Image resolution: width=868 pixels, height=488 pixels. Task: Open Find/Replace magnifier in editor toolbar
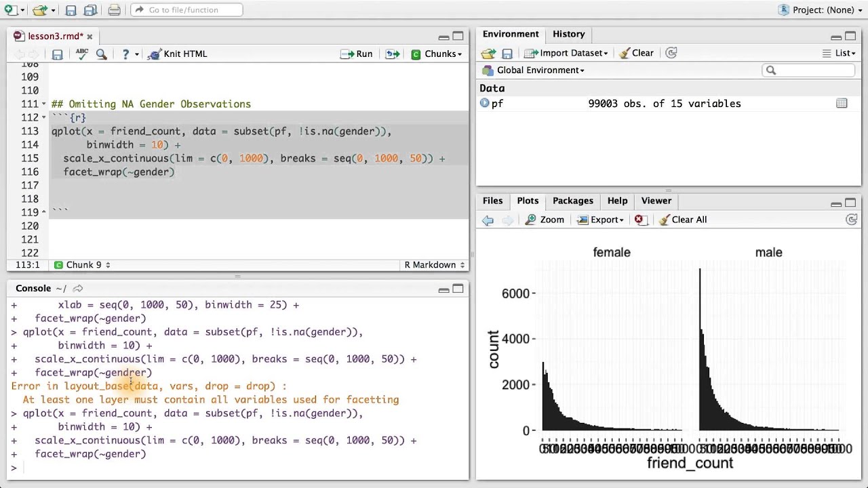[x=102, y=54]
